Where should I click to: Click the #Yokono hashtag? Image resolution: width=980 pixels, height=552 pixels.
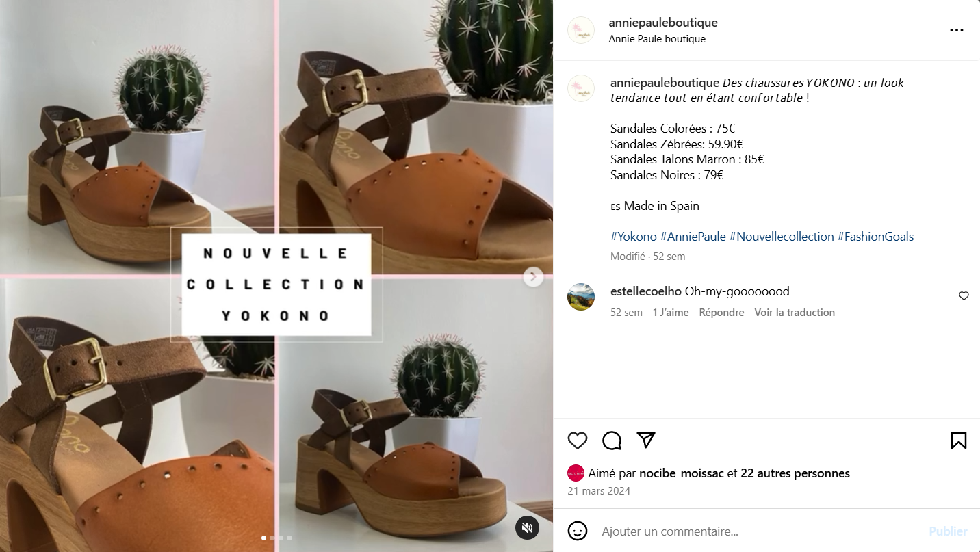(x=634, y=237)
